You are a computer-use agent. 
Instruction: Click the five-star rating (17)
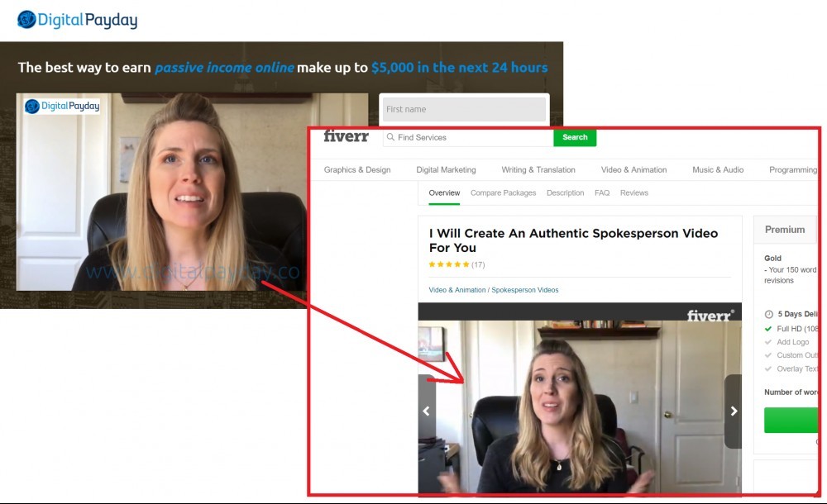coord(457,264)
